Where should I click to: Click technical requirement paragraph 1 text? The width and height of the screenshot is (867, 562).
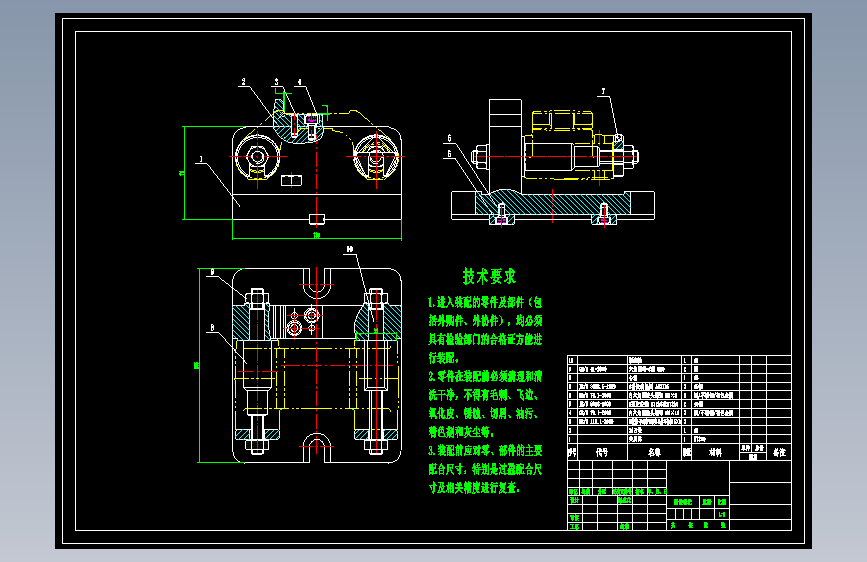click(x=485, y=330)
